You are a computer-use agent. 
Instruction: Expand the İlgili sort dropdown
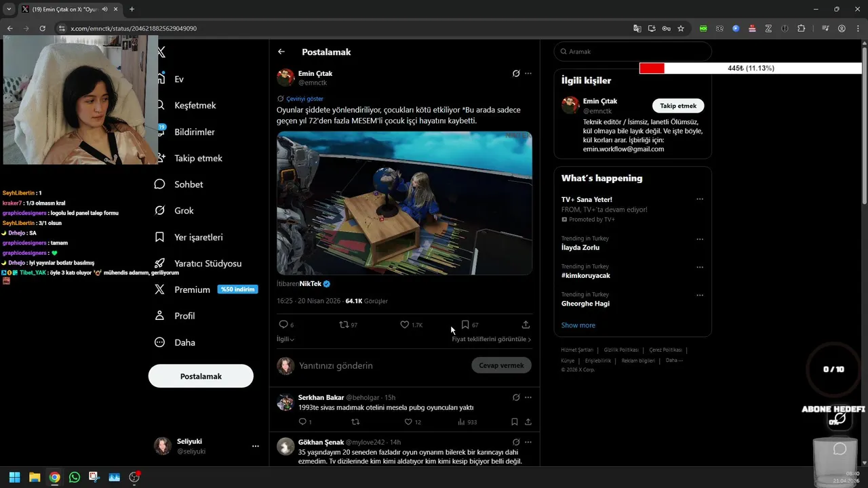click(x=285, y=339)
